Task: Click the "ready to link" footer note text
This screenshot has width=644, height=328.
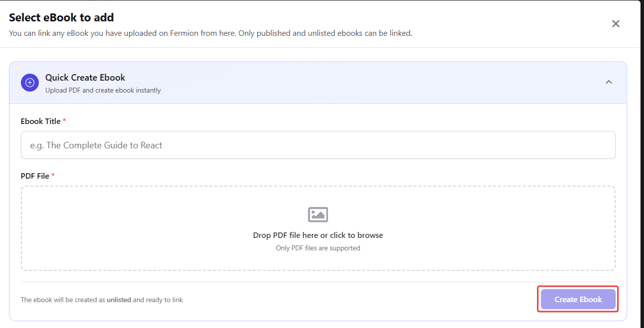Action: (x=164, y=300)
